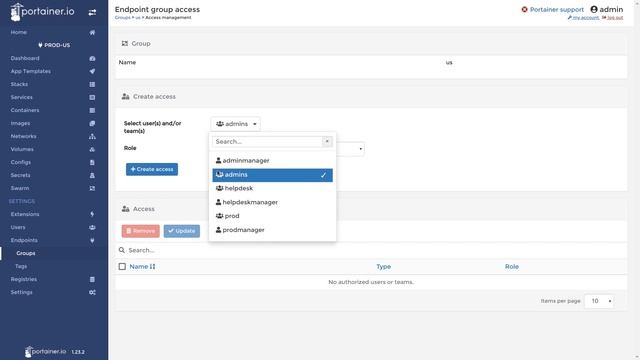Image resolution: width=640 pixels, height=360 pixels.
Task: Focus the dropdown Search field
Action: (267, 142)
